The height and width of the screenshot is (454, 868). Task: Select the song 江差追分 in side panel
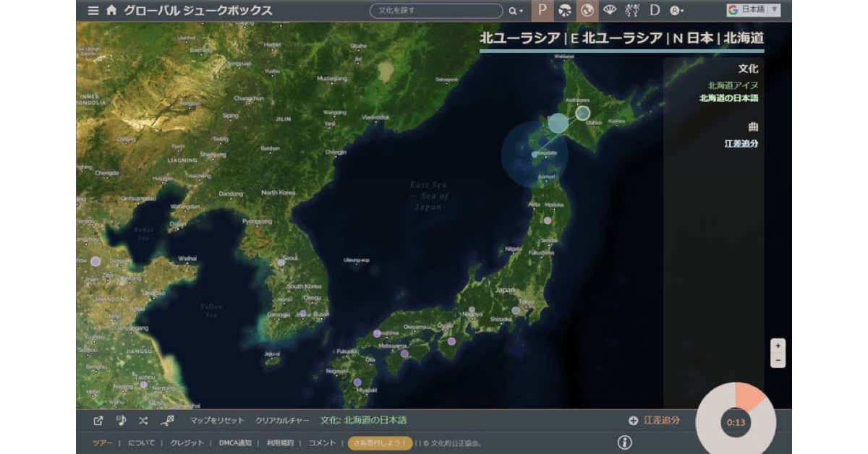[741, 143]
